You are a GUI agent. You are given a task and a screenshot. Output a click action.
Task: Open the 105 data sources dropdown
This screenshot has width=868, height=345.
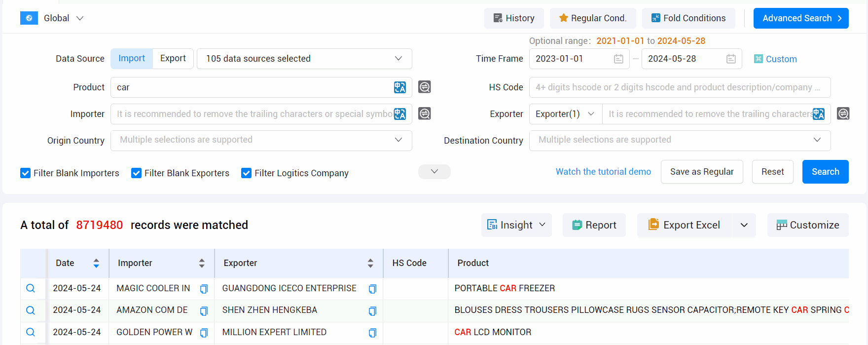point(304,59)
